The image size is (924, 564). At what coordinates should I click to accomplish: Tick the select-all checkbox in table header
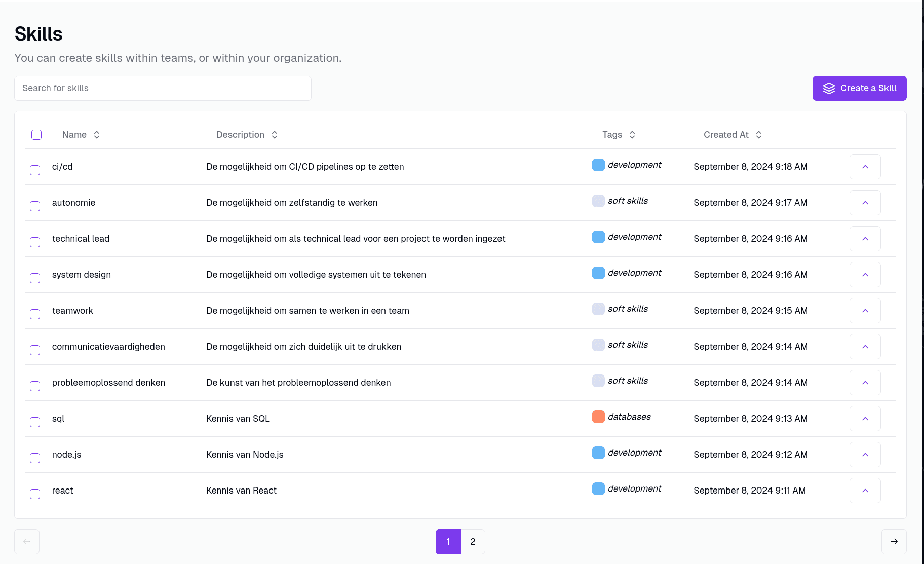[36, 135]
